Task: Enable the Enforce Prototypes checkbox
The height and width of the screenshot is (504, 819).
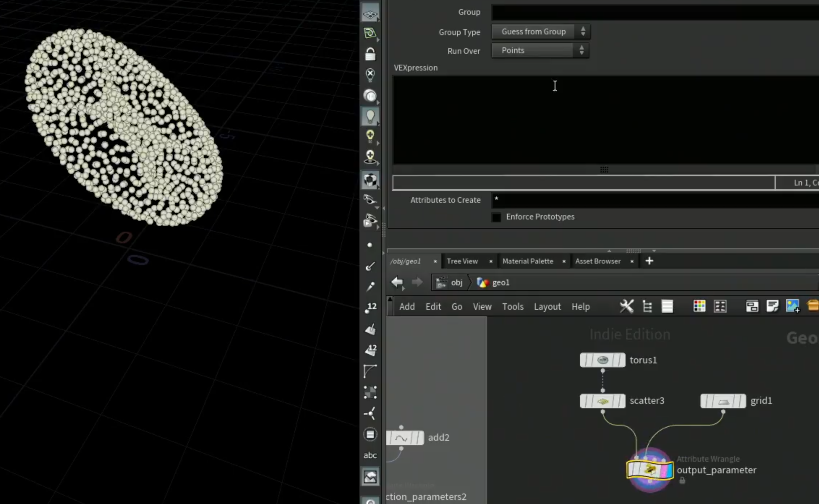Action: coord(496,217)
